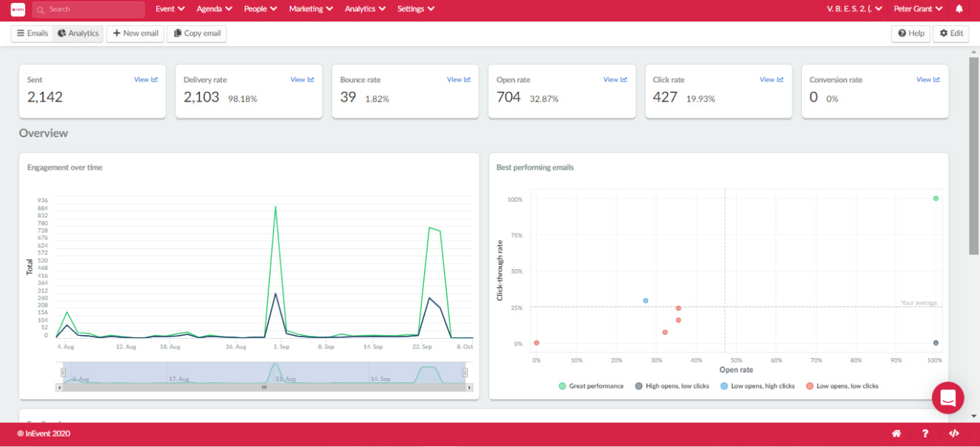The image size is (980, 447).
Task: Open the red chat widget
Action: coord(947,398)
